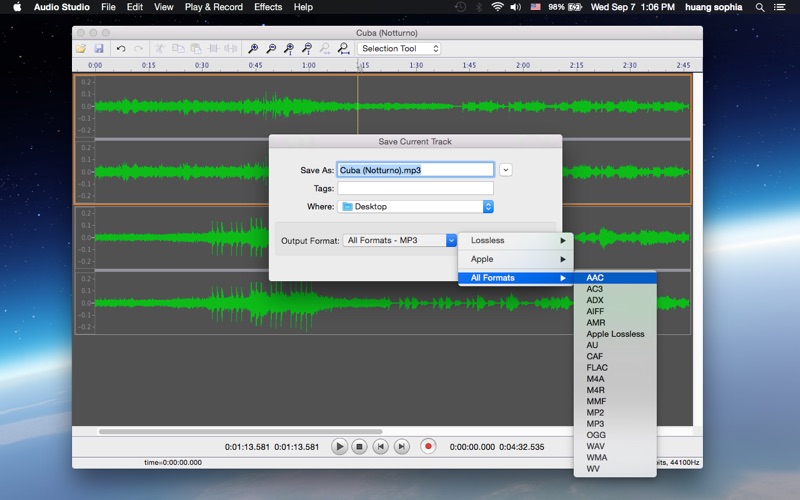
Task: Open the Output Format dropdown
Action: 399,240
